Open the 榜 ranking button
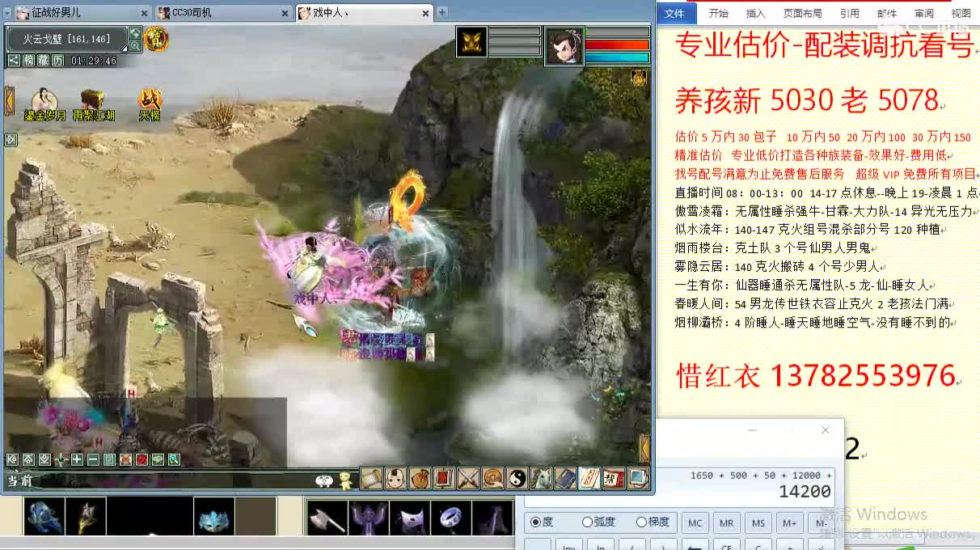Viewport: 980px width, 550px height. [x=29, y=61]
